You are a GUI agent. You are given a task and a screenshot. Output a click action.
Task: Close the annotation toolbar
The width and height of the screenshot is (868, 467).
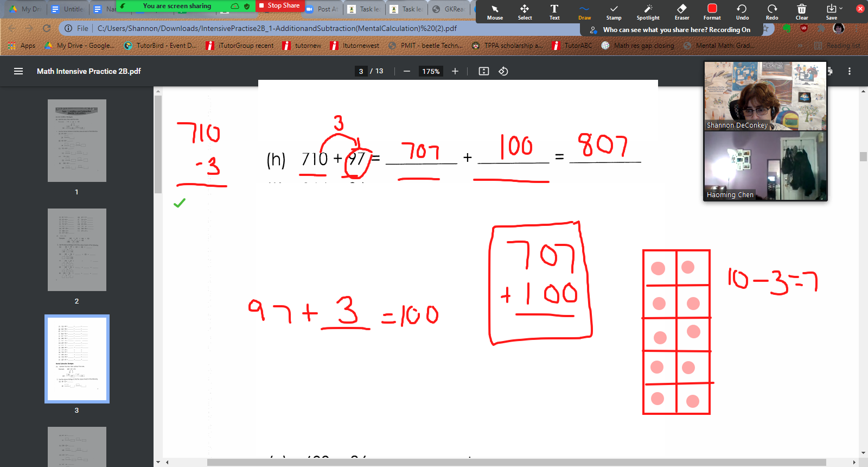(x=860, y=9)
